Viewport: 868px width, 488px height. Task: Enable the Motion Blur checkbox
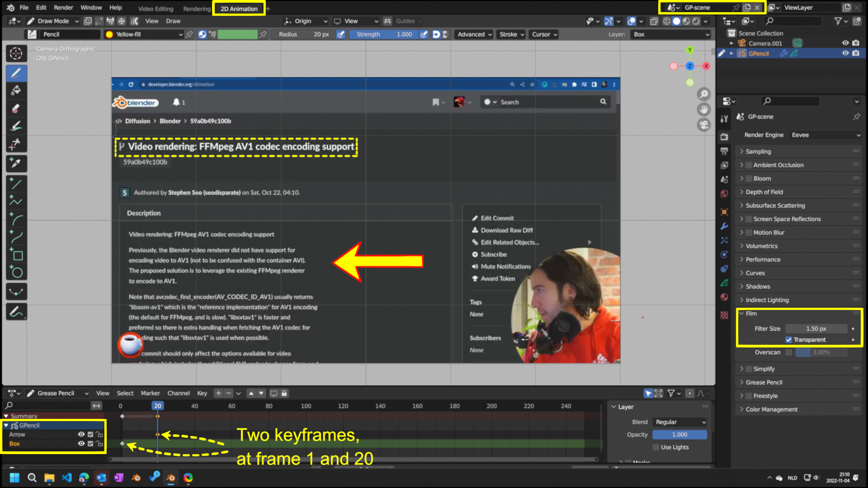749,233
